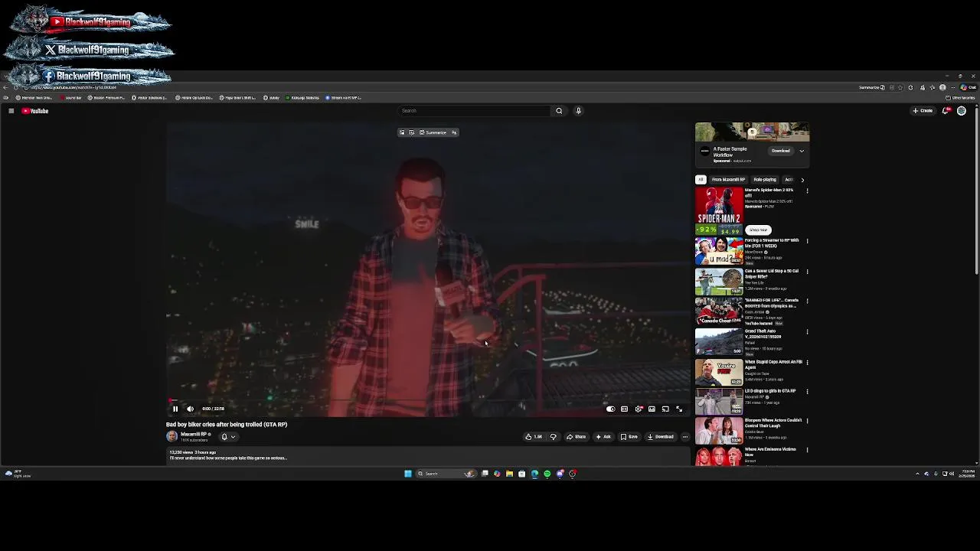The width and height of the screenshot is (980, 551).
Task: Click the taskbar Search box
Action: pos(445,474)
